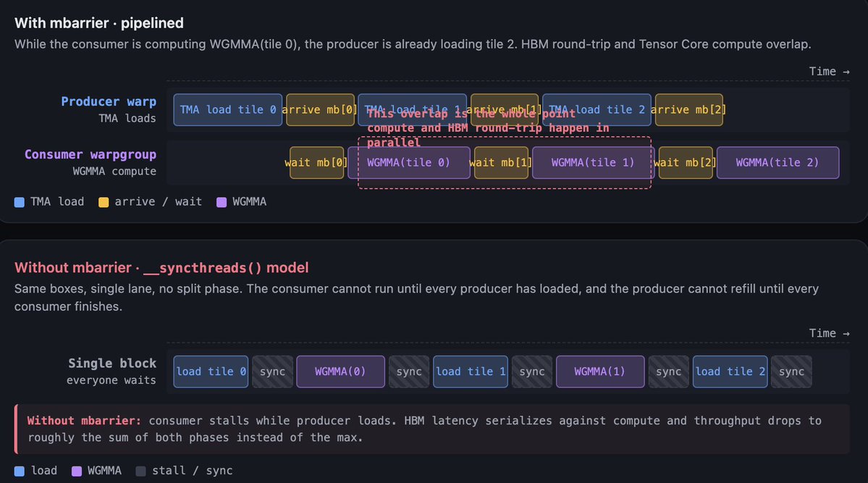Select the WGMMA(tile 0) compute block
Screen dimensions: 868x483
pos(408,163)
